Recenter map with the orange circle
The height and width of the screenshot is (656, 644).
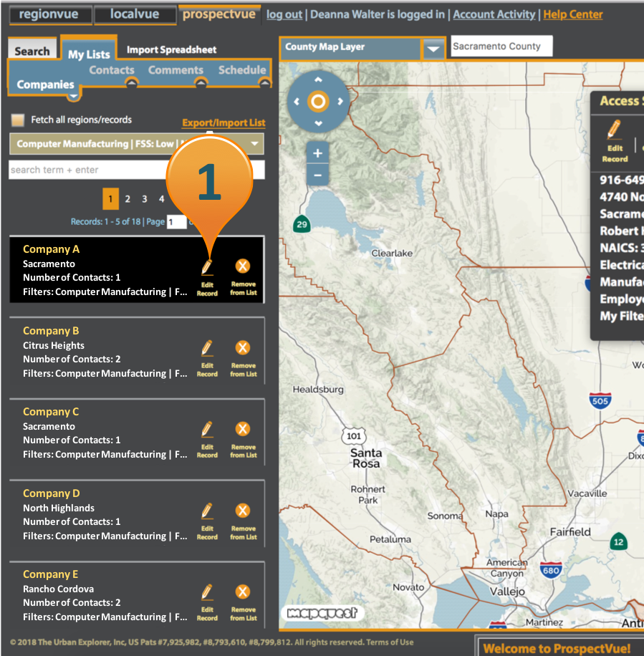[318, 101]
